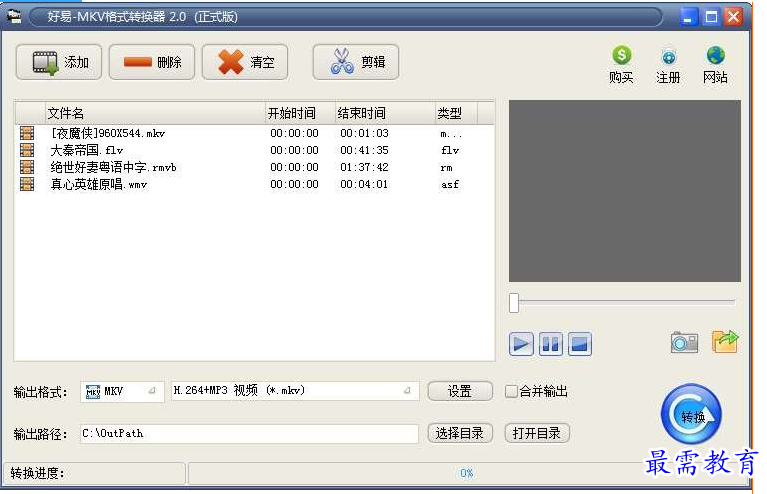
Task: Open the MKV output format dropdown
Action: 122,391
